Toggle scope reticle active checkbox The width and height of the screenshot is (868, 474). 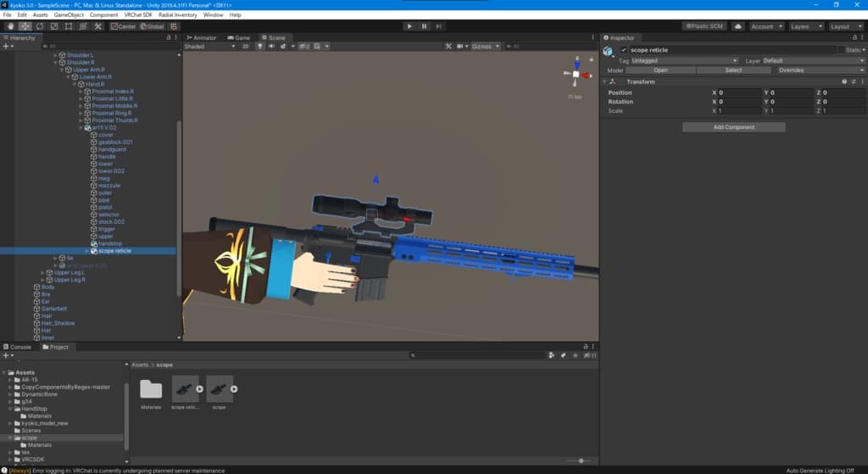coord(624,50)
